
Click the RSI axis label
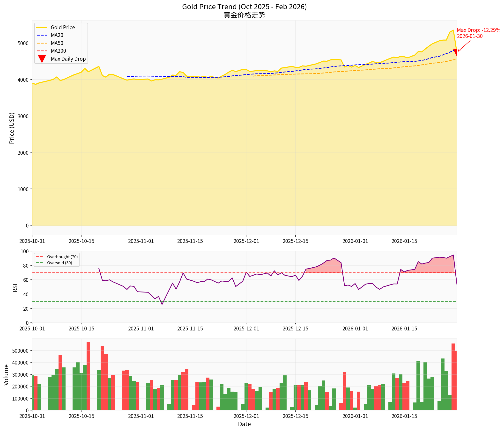[x=15, y=288]
